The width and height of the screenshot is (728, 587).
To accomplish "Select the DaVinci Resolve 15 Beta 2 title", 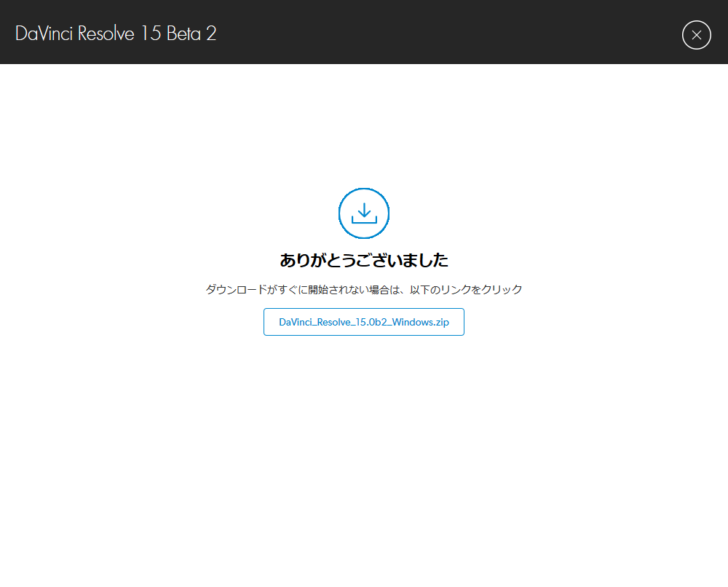I will [x=116, y=34].
